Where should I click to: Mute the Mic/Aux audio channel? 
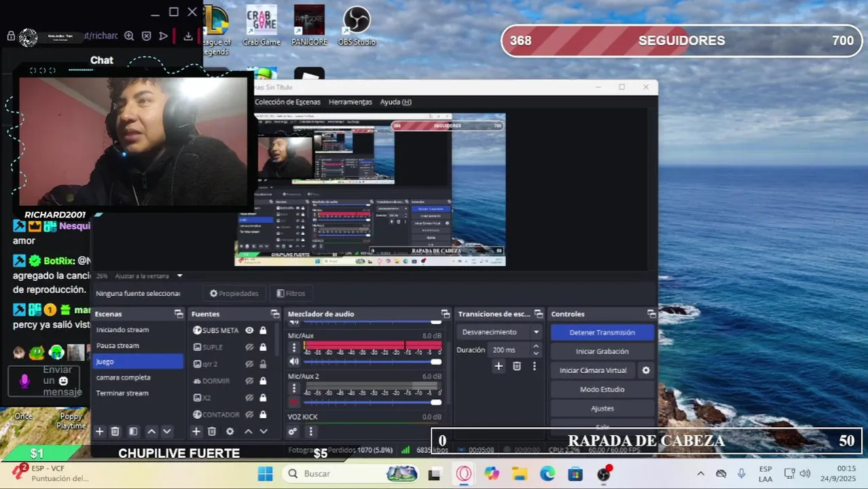click(x=294, y=361)
